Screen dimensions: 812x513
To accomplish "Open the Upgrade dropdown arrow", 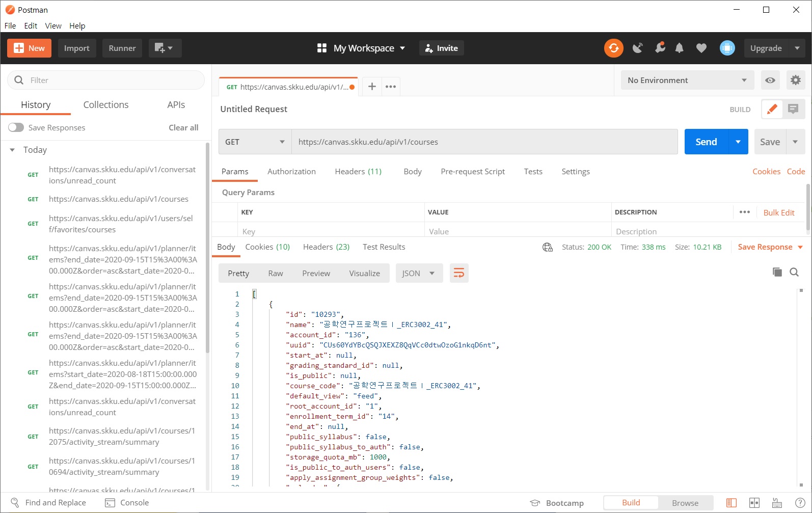I will point(797,48).
